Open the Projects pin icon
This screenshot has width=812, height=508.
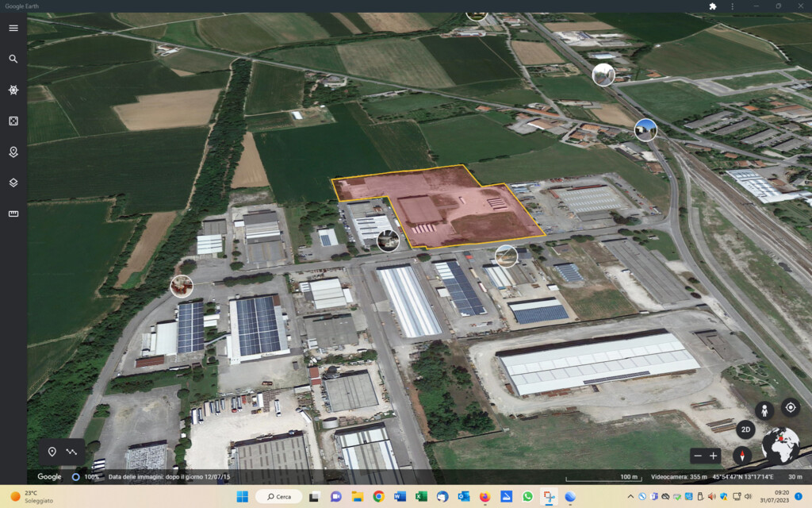point(13,152)
